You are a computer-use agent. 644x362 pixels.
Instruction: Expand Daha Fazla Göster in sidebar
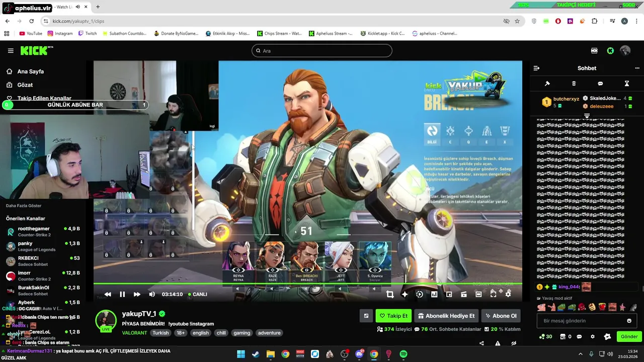(24, 206)
